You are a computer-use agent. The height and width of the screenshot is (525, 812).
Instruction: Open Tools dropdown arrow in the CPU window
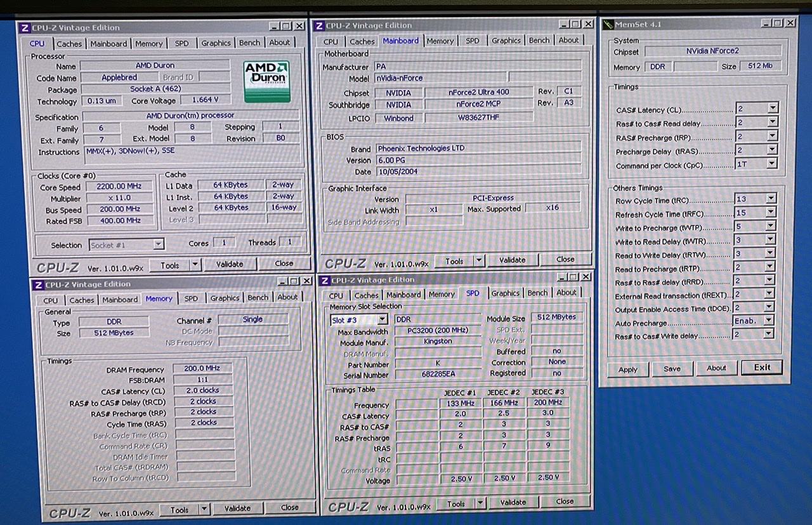tap(195, 265)
